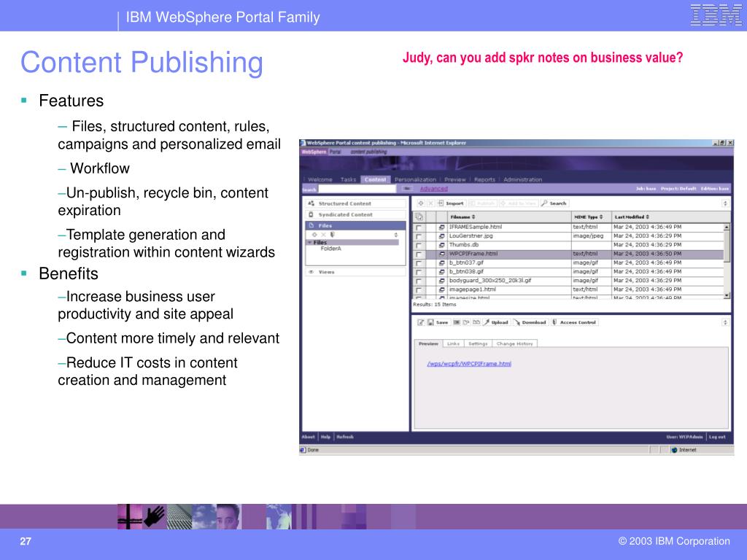Click the Save floppy disk icon

(430, 322)
